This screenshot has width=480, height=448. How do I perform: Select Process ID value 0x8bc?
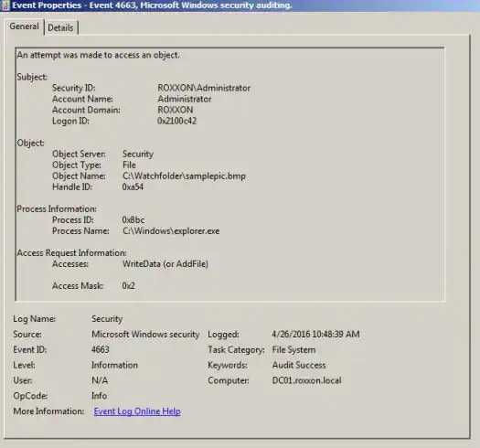point(133,220)
